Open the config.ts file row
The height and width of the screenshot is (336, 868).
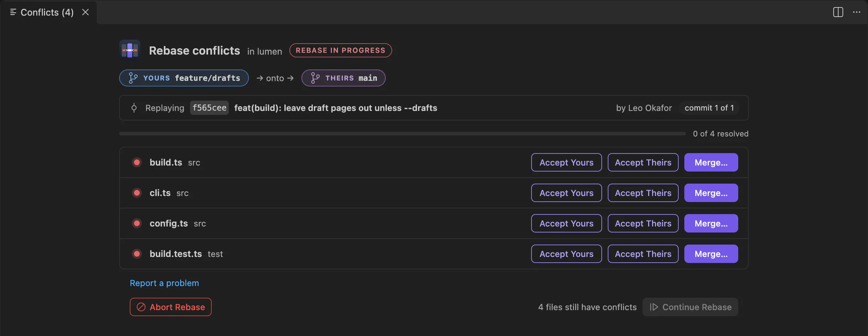[x=434, y=223]
